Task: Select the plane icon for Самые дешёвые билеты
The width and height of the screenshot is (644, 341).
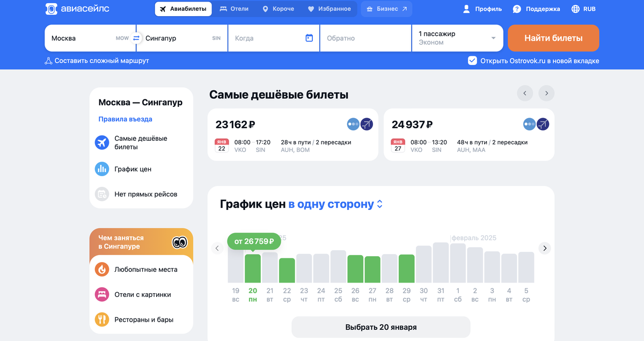Action: [102, 142]
